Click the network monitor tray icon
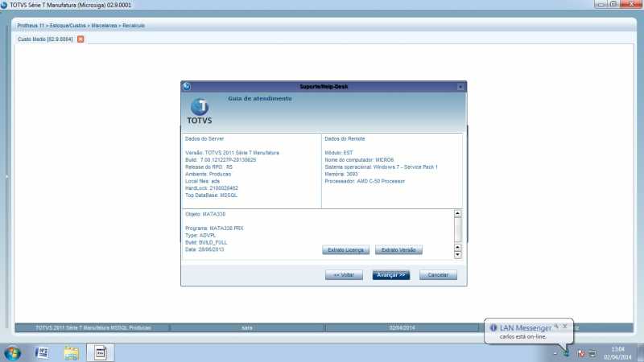This screenshot has width=644, height=362. click(592, 353)
